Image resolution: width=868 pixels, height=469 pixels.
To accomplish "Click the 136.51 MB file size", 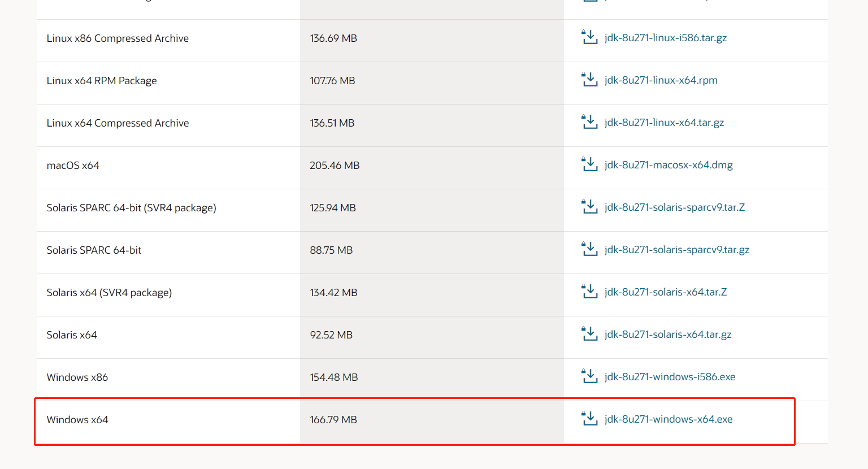I will (332, 123).
